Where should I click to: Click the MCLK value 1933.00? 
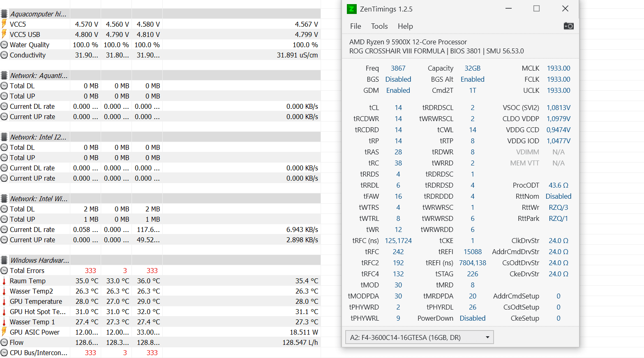(559, 68)
